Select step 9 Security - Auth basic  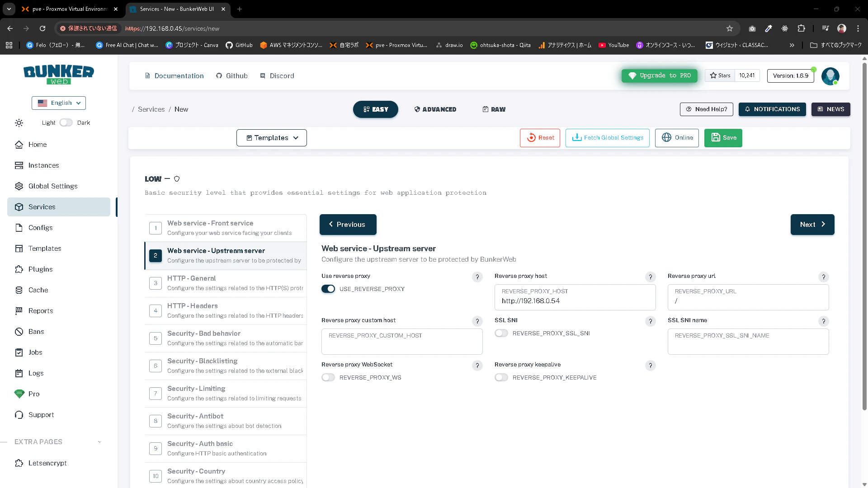(226, 449)
